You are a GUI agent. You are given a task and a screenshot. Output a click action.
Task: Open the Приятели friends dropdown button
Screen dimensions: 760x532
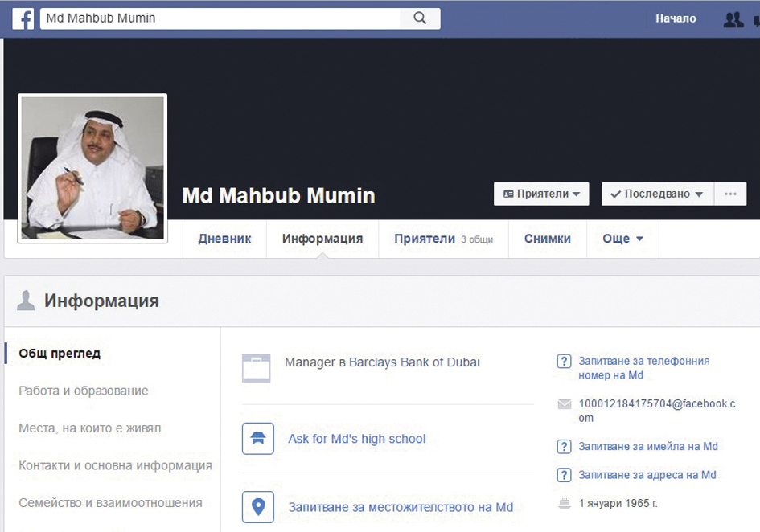pyautogui.click(x=541, y=194)
